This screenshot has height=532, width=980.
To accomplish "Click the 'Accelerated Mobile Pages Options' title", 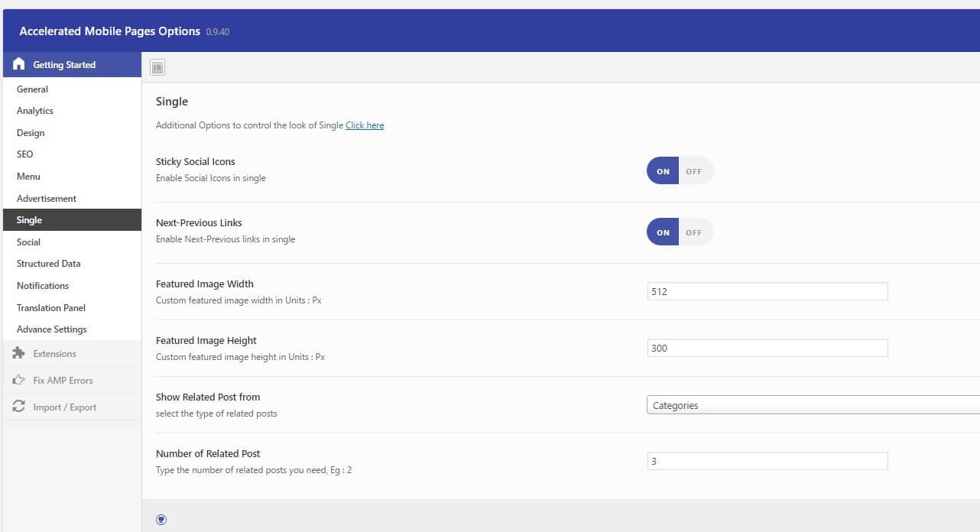I will [110, 31].
